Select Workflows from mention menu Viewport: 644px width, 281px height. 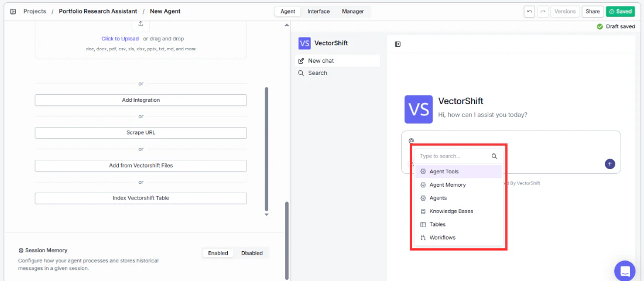[458, 238]
